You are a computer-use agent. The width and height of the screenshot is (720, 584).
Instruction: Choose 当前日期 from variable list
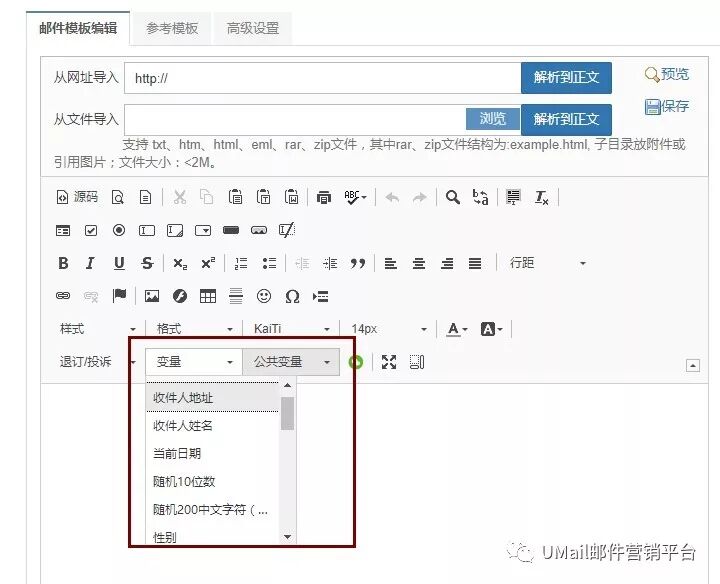[212, 454]
